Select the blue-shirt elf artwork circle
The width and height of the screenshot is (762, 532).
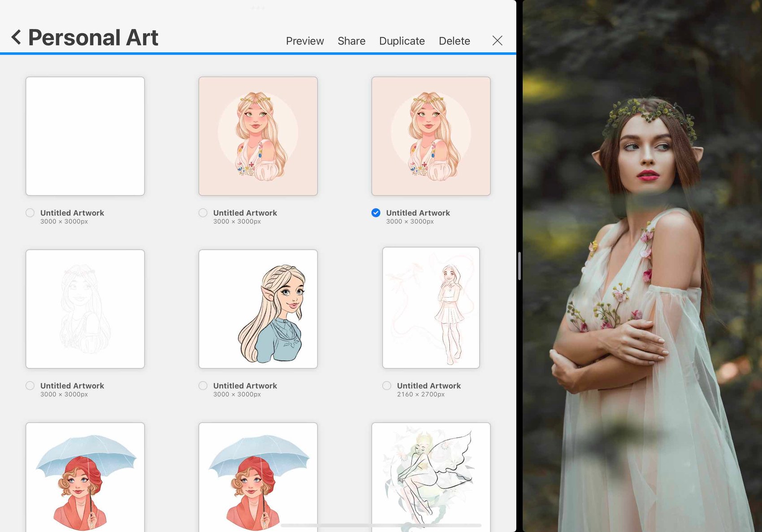[x=203, y=385]
